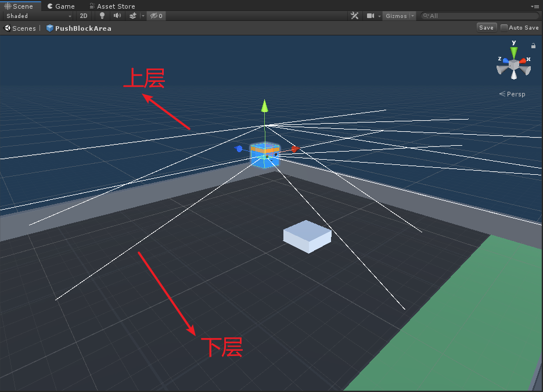Viewport: 543px width, 392px height.
Task: Click the Y axis cone on orientation gizmo
Action: click(x=514, y=53)
